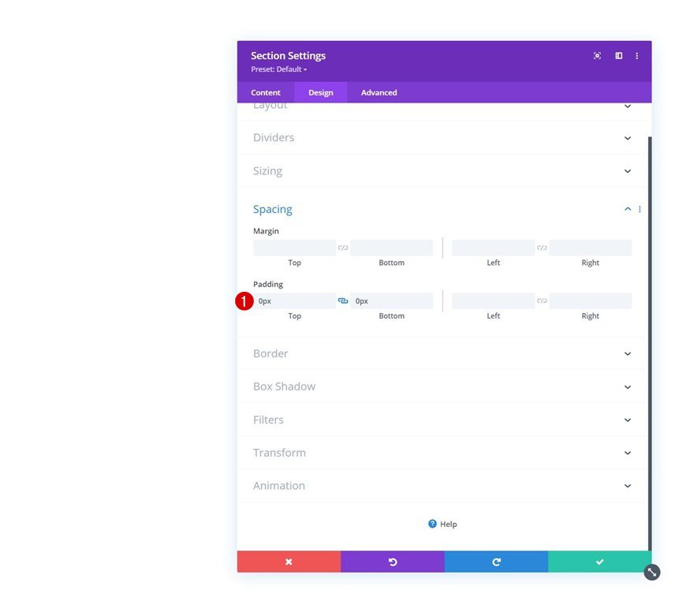Open Spacing options via the vertical dots icon
The width and height of the screenshot is (694, 616).
[640, 209]
